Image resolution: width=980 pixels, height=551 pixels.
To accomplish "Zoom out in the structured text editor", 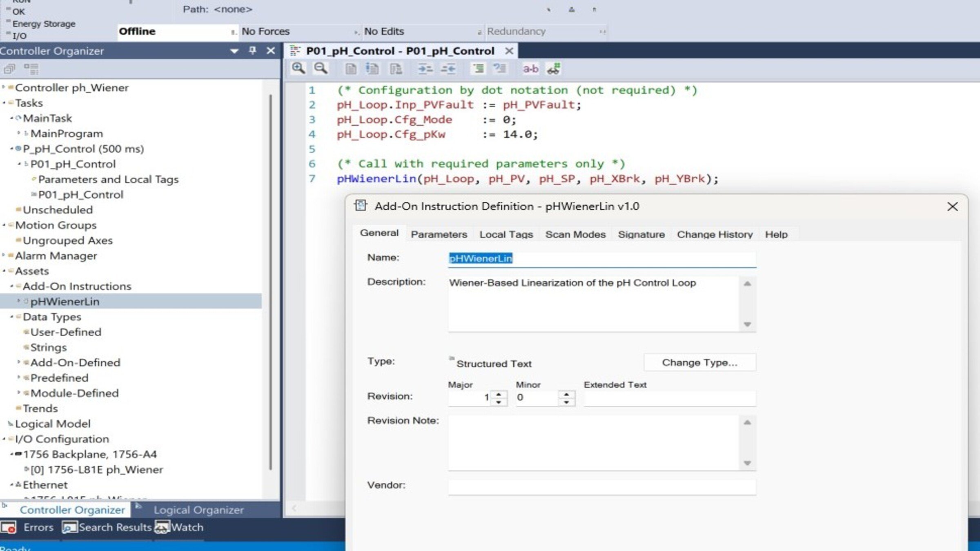I will click(321, 69).
